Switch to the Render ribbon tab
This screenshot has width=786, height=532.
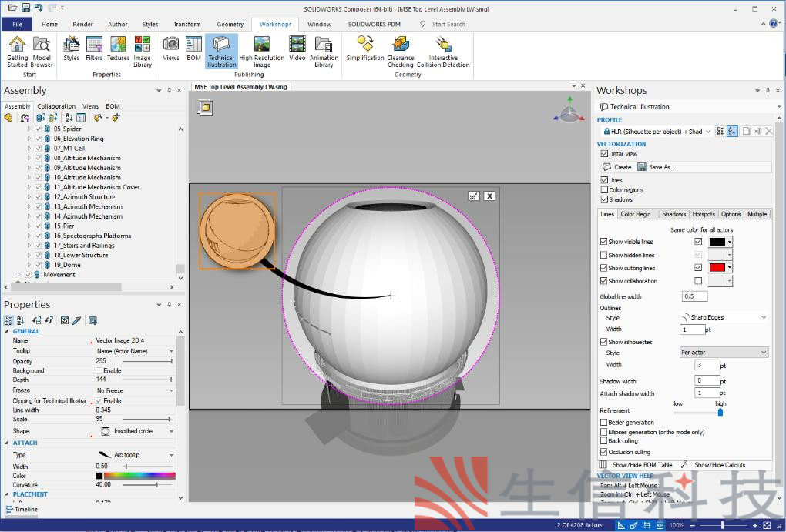pyautogui.click(x=82, y=24)
